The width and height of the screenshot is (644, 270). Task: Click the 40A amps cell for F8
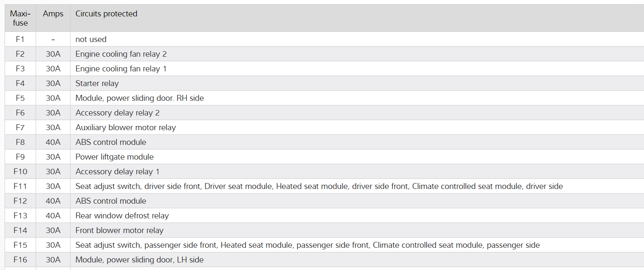53,142
